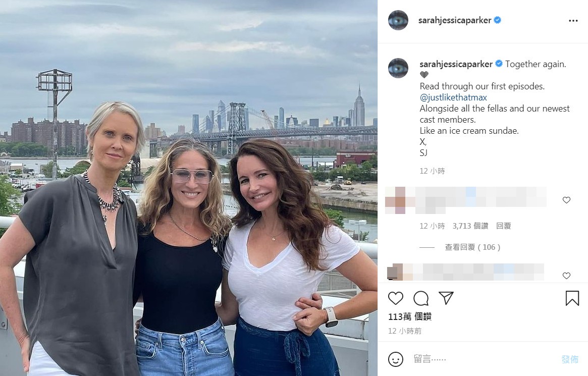Click the caption's sarahjessicaparker avatar
Image resolution: width=588 pixels, height=376 pixels.
click(x=398, y=68)
